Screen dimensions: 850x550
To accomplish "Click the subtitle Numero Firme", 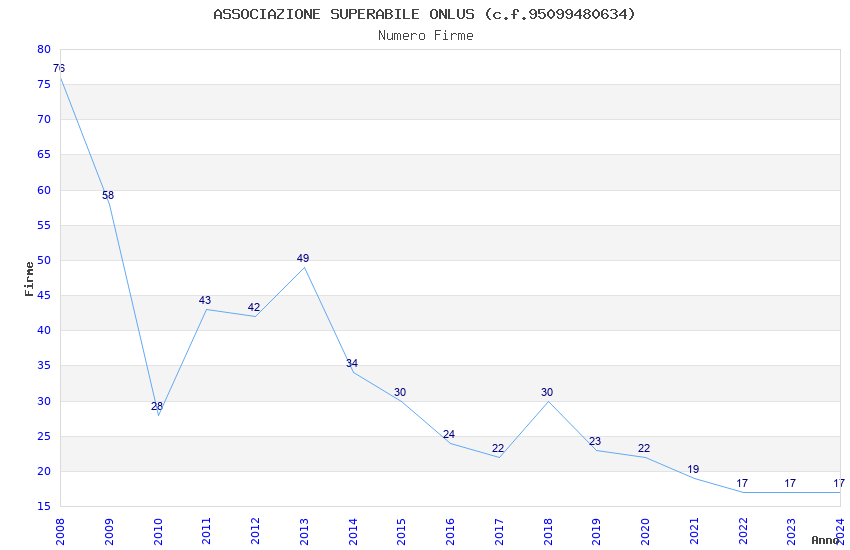I will pyautogui.click(x=426, y=36).
